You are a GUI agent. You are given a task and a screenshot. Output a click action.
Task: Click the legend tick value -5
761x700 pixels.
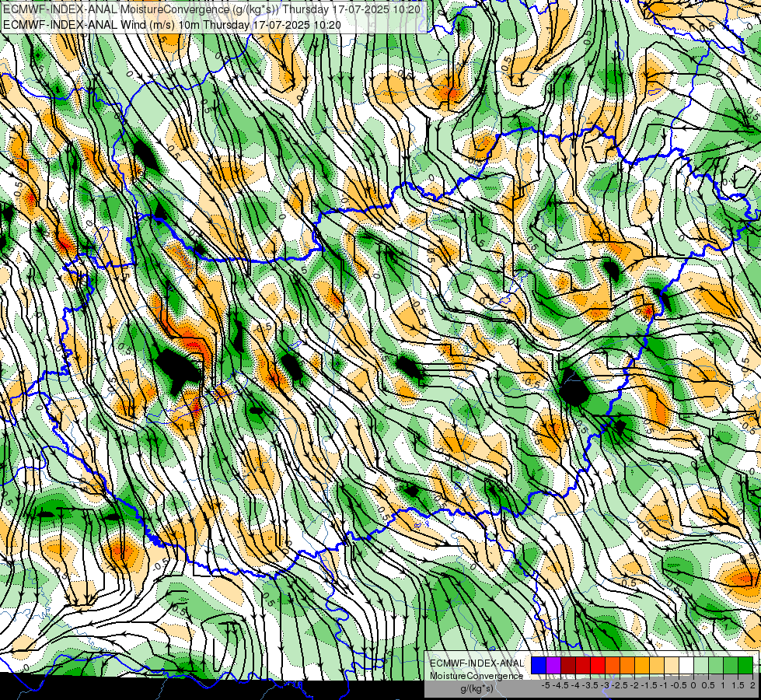pyautogui.click(x=546, y=685)
